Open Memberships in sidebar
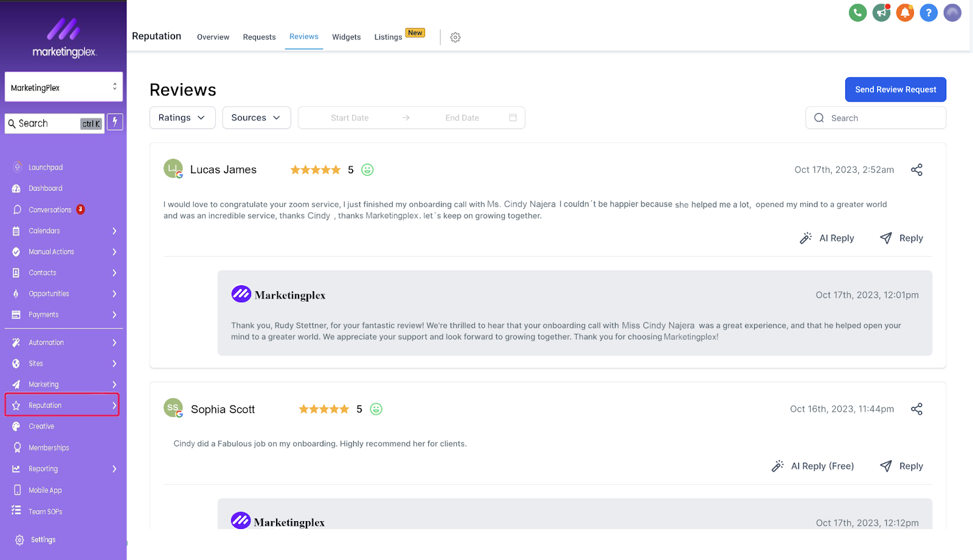Screen dimensions: 973x560 (49, 448)
